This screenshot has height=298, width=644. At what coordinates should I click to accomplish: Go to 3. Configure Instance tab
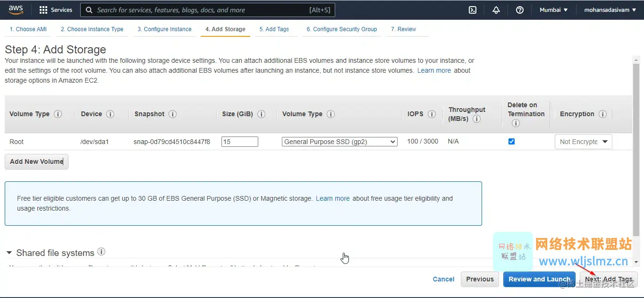(164, 29)
